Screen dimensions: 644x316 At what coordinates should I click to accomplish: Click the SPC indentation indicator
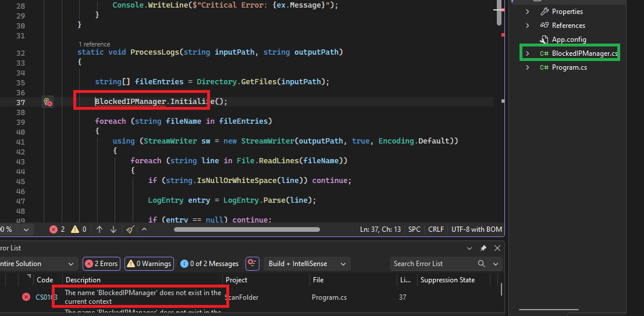pyautogui.click(x=414, y=229)
